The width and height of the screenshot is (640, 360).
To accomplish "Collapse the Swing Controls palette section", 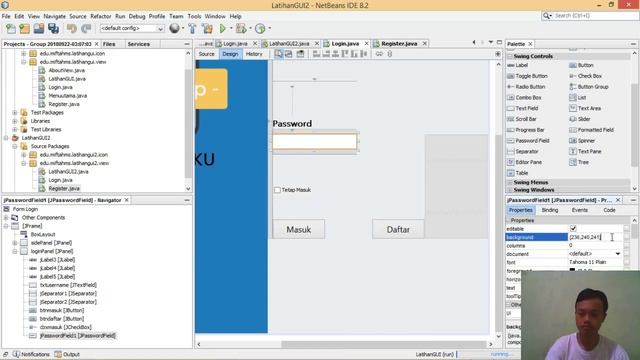I will tap(510, 56).
